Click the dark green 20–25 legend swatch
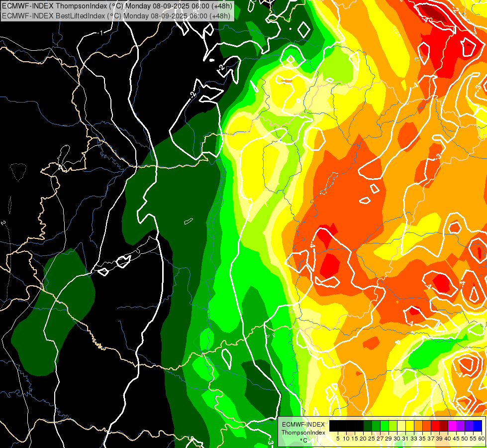This screenshot has height=448, width=487. (x=368, y=426)
